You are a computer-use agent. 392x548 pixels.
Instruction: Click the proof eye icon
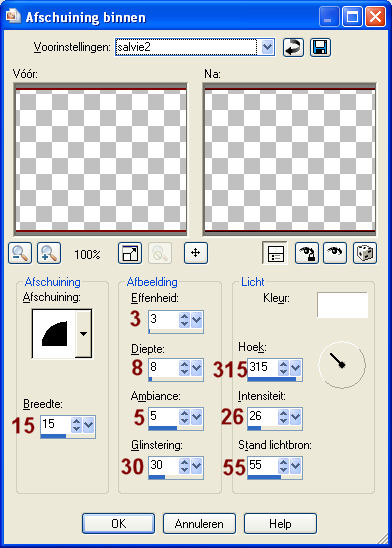335,253
